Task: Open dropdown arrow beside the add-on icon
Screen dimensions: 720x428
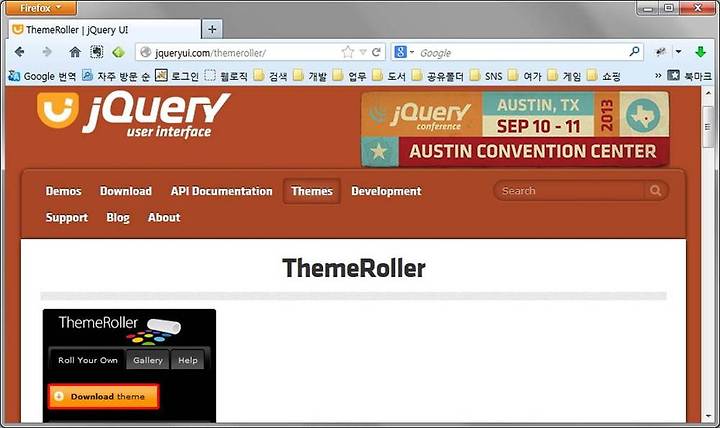Action: (x=678, y=52)
